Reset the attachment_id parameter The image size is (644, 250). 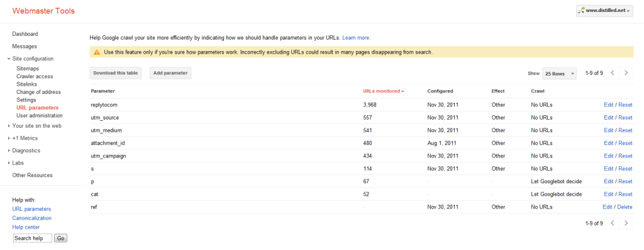click(x=625, y=143)
